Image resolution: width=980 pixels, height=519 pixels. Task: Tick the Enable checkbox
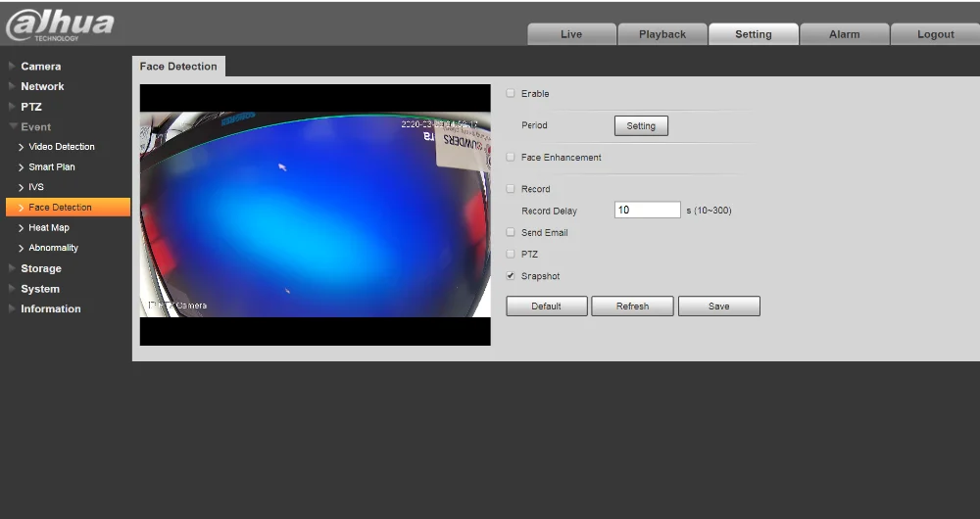511,93
